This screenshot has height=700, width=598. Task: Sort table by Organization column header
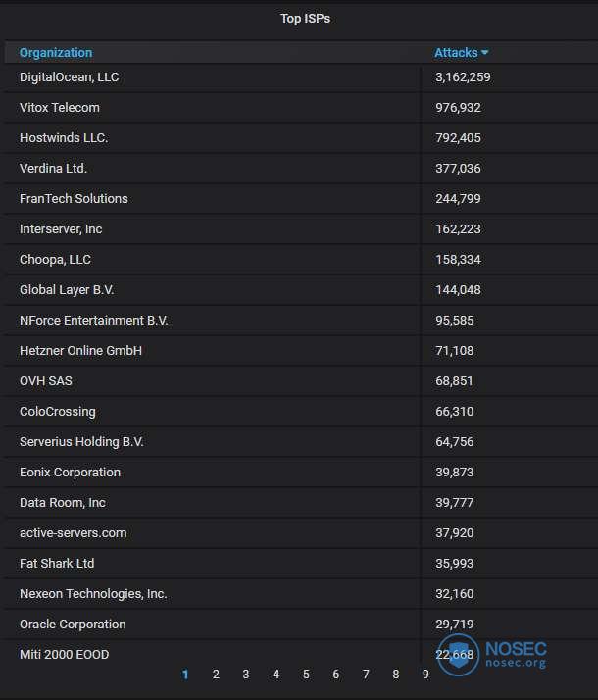(56, 53)
